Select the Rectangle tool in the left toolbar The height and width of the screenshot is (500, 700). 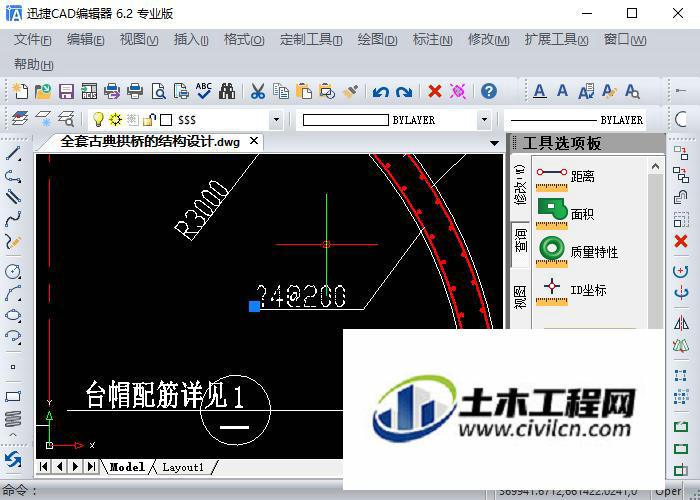click(13, 396)
